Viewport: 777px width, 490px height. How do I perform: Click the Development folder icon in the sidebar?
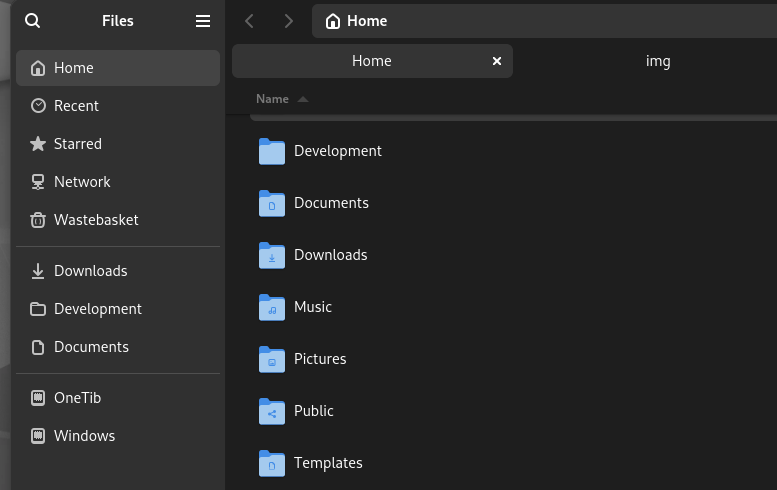(x=38, y=309)
